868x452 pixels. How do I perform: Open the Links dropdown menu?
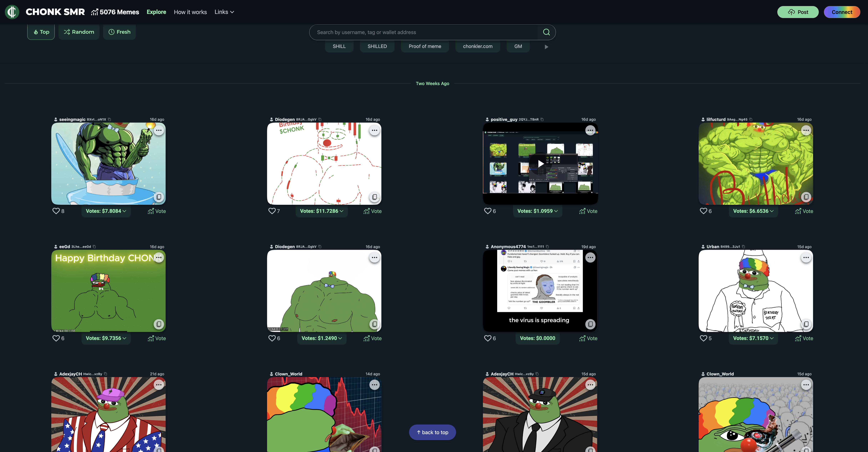224,12
